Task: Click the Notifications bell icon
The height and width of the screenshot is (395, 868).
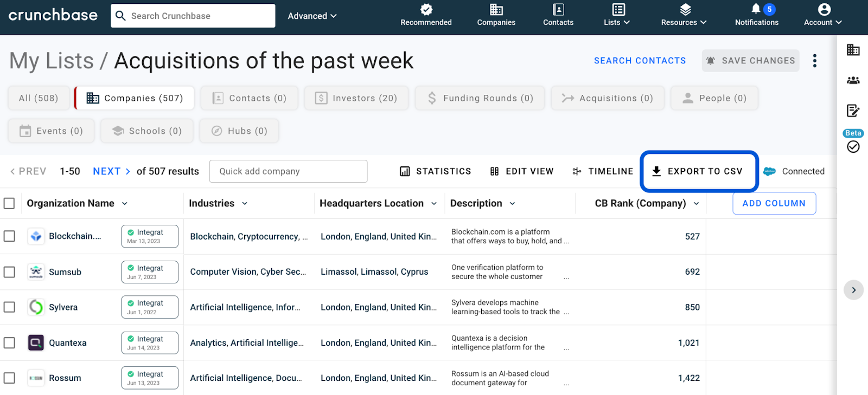Action: (x=756, y=9)
